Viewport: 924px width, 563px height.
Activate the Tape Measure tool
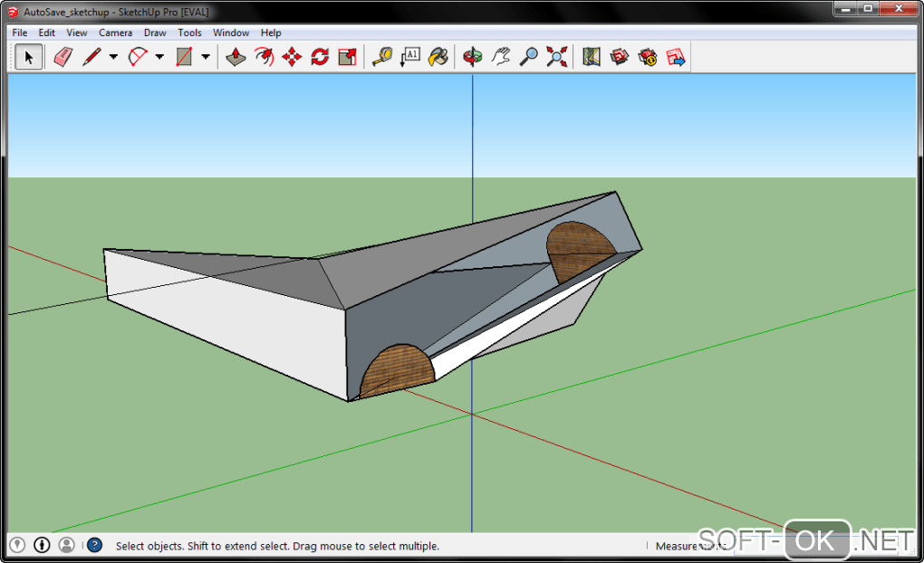[382, 57]
